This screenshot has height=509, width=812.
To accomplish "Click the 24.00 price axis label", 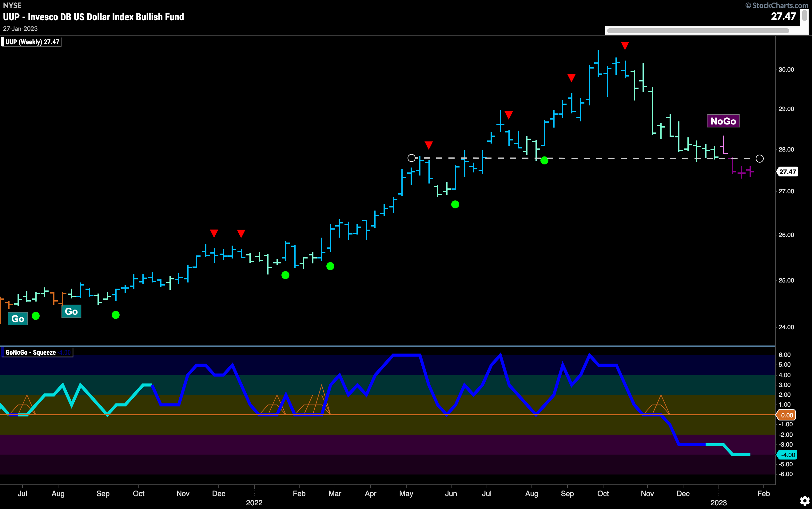I will tap(786, 327).
